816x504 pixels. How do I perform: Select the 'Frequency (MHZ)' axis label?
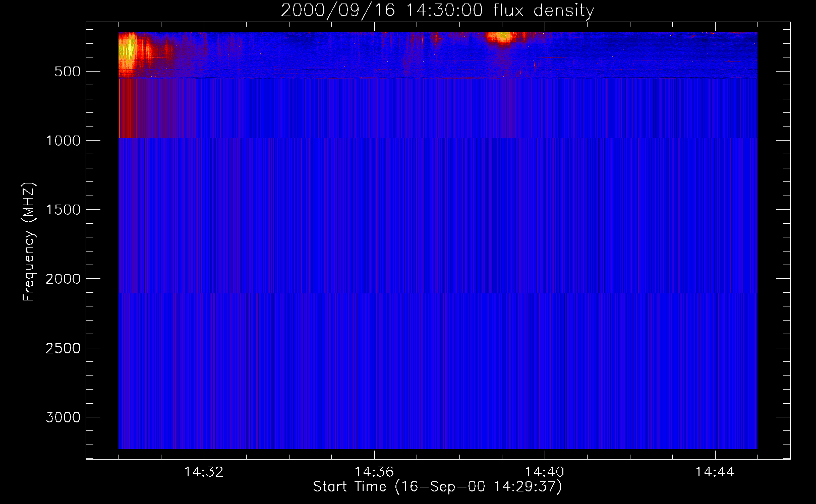29,242
